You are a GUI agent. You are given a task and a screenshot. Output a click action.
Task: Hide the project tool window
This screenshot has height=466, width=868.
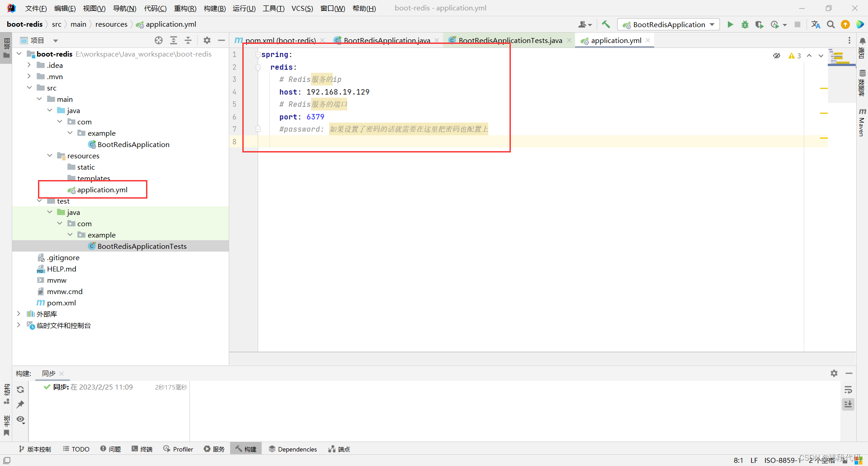coord(222,40)
